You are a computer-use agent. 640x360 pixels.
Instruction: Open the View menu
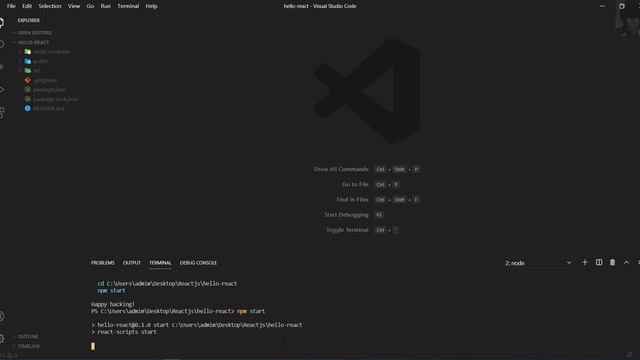[x=74, y=6]
